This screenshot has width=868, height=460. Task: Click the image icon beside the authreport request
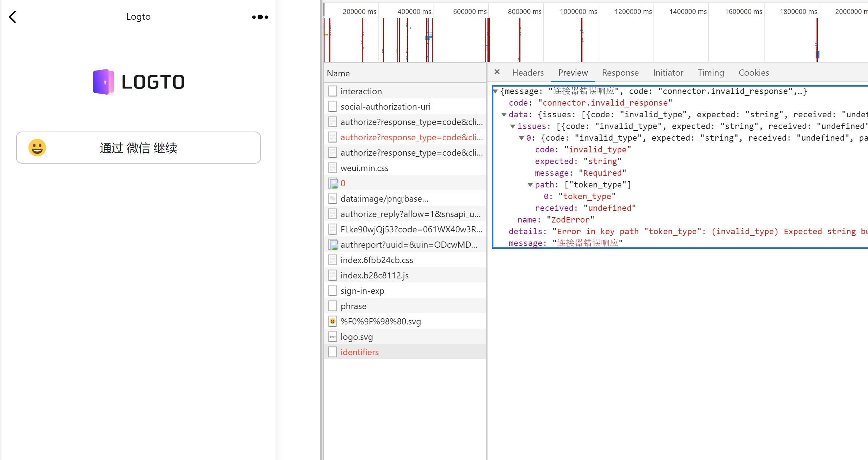(333, 244)
